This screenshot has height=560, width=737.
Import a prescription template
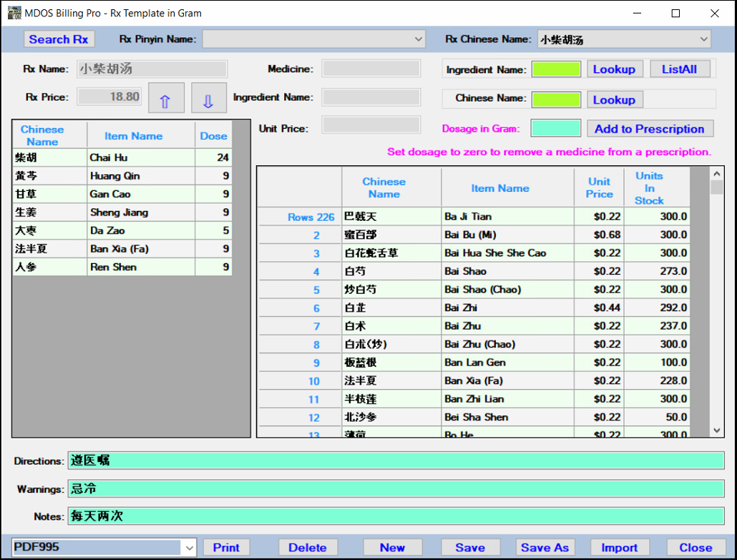[x=620, y=546]
